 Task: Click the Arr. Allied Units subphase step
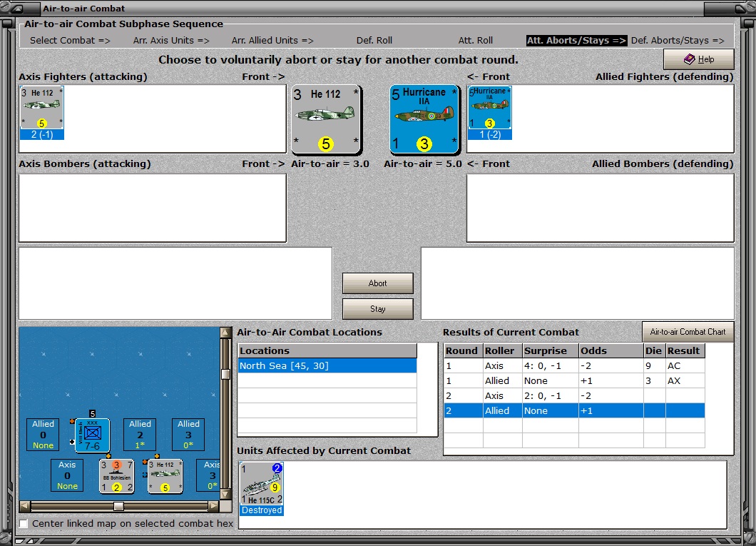(x=272, y=41)
